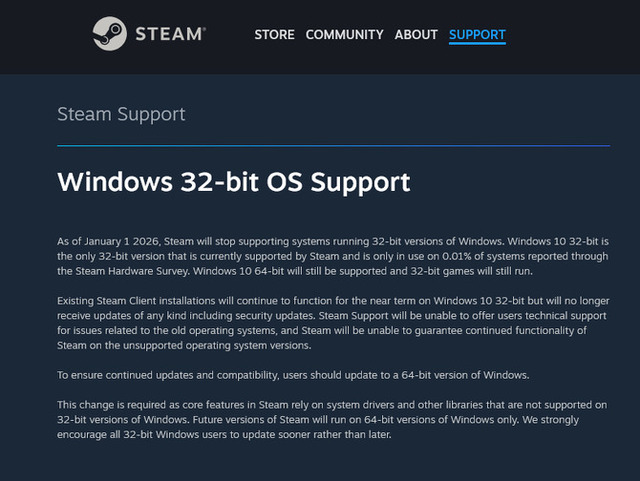
Task: Click the STEAM wordmark beside the logo
Action: tap(169, 34)
